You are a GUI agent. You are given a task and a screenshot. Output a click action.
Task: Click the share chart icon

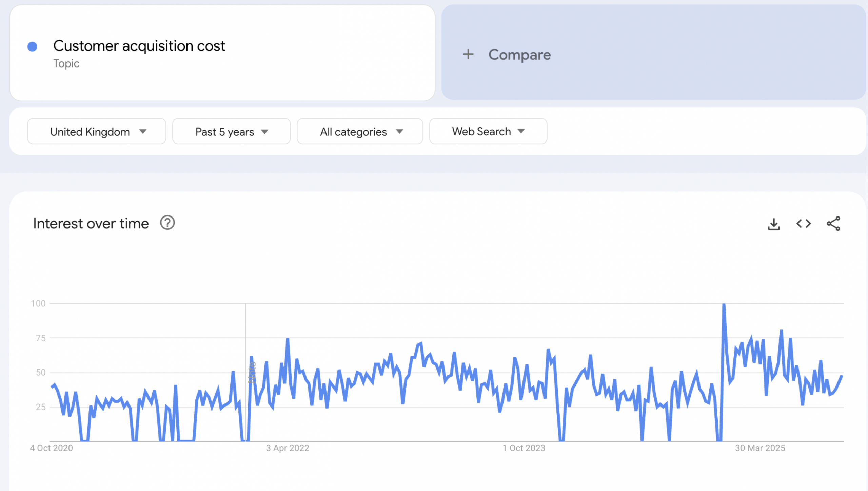[833, 224]
